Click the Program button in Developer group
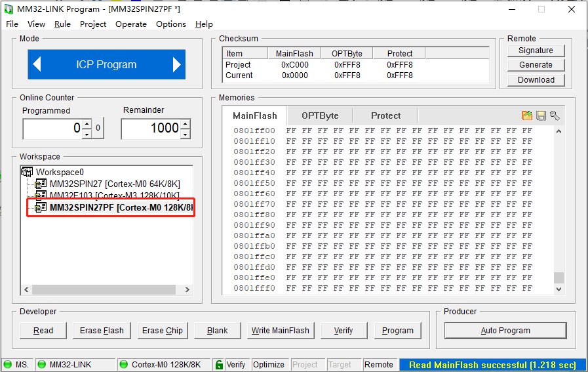Viewport: 588px width, 372px height. pos(397,330)
